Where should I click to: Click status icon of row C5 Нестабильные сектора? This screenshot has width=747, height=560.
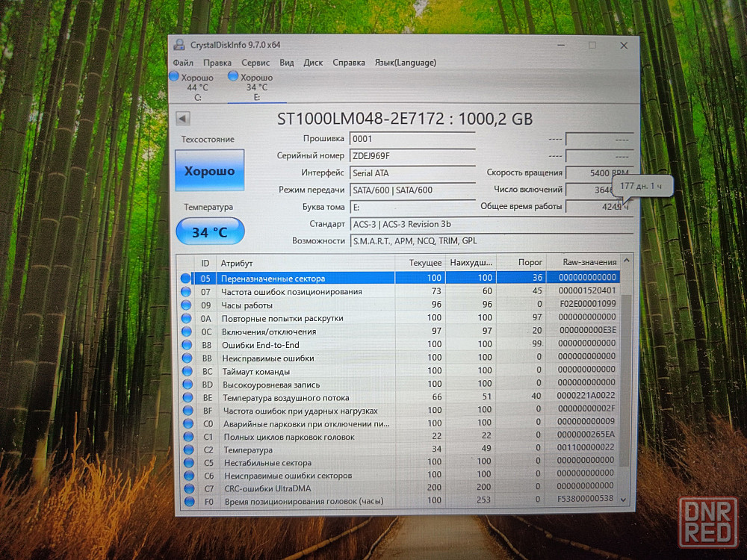click(189, 462)
